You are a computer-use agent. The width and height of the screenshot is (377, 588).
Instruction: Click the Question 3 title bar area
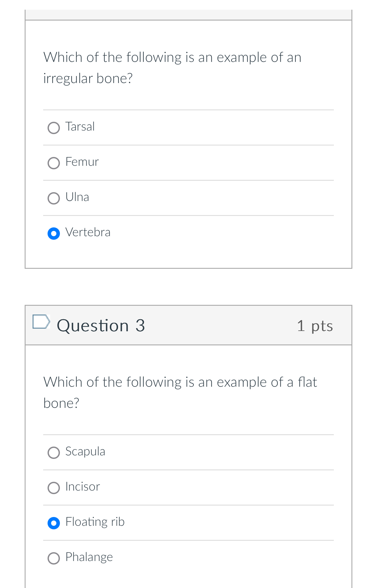point(188,326)
